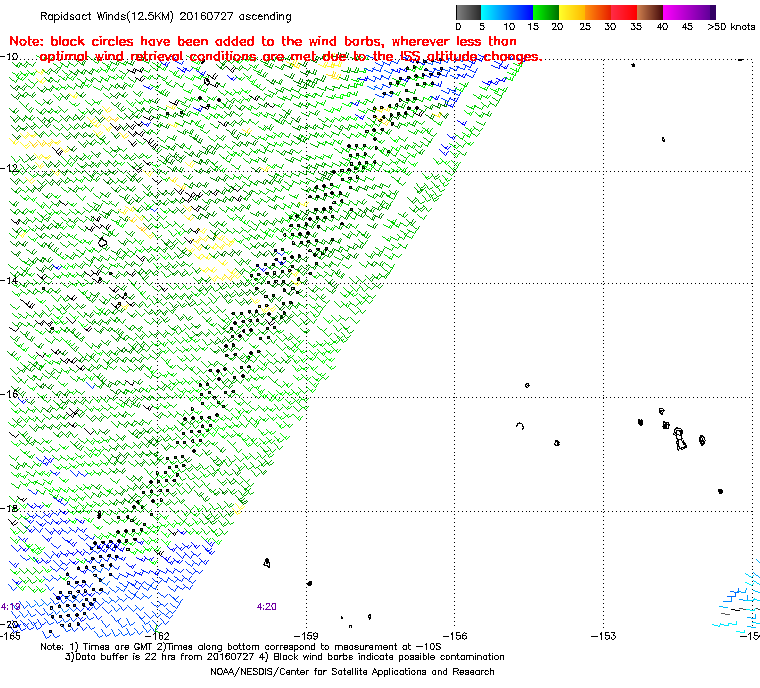Click the longitude label '-153'
The image size is (760, 688).
603,636
